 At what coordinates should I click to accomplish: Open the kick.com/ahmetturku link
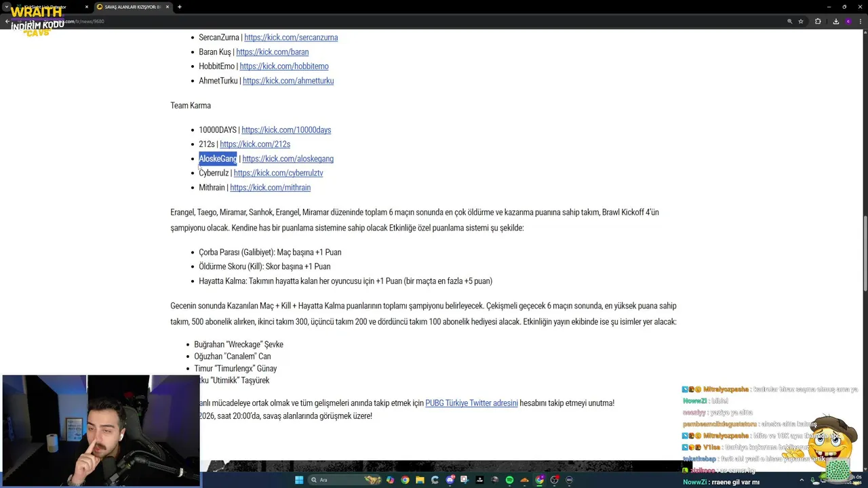pyautogui.click(x=288, y=81)
